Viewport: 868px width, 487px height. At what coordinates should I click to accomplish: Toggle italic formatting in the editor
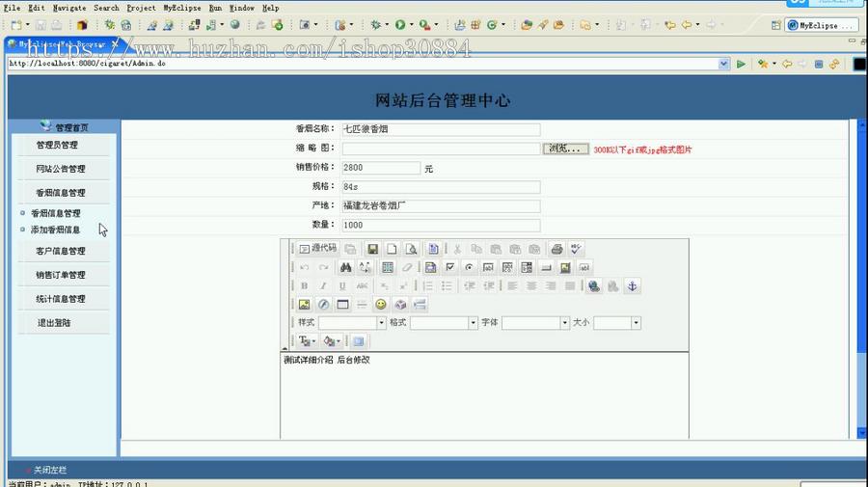click(x=323, y=286)
